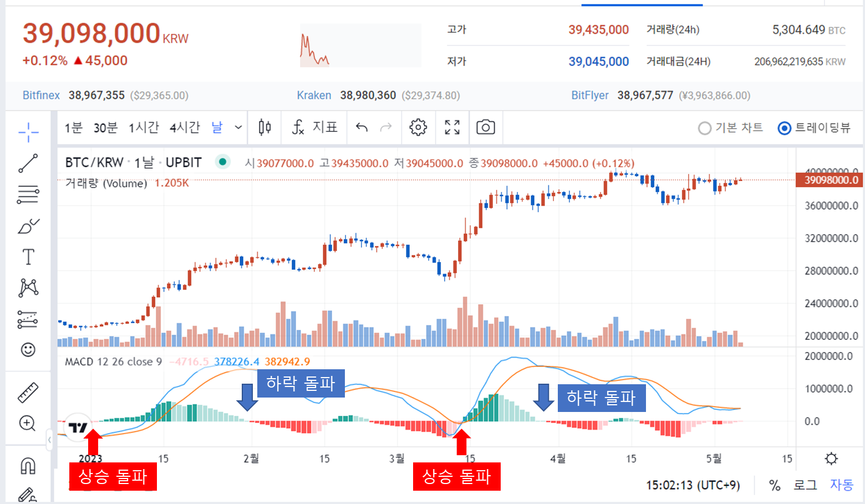Activate the zoom in tool
Image resolution: width=865 pixels, height=504 pixels.
click(28, 424)
